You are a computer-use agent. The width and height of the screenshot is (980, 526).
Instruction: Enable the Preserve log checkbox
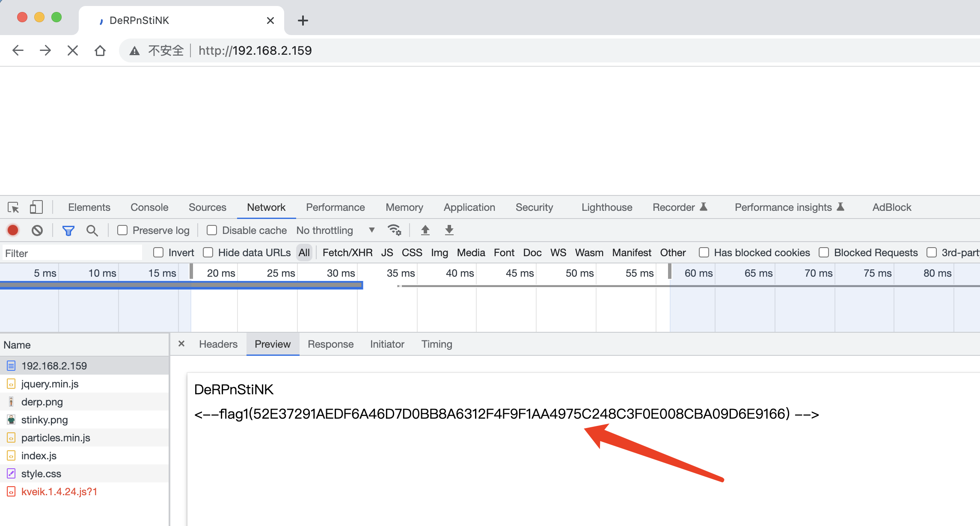[x=122, y=230]
